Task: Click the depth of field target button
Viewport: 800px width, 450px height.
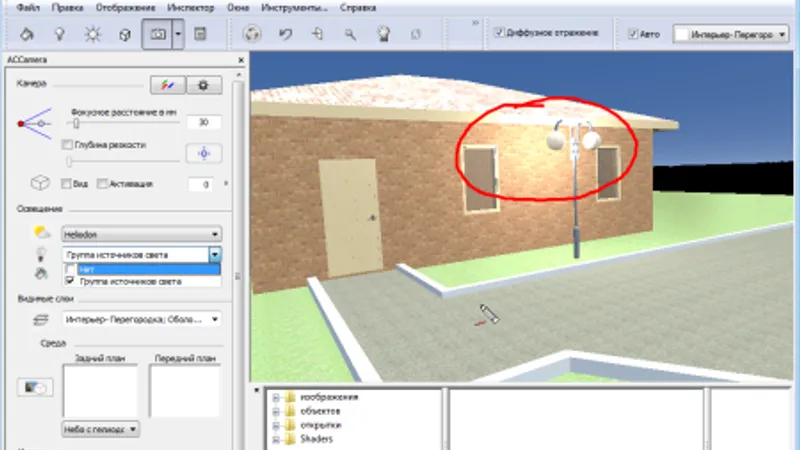Action: (204, 153)
